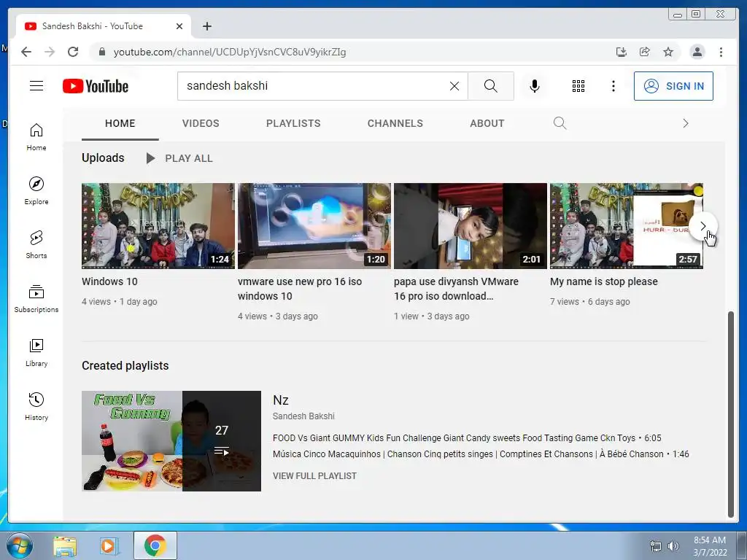
Task: Go to Home in the sidebar
Action: coord(36,137)
